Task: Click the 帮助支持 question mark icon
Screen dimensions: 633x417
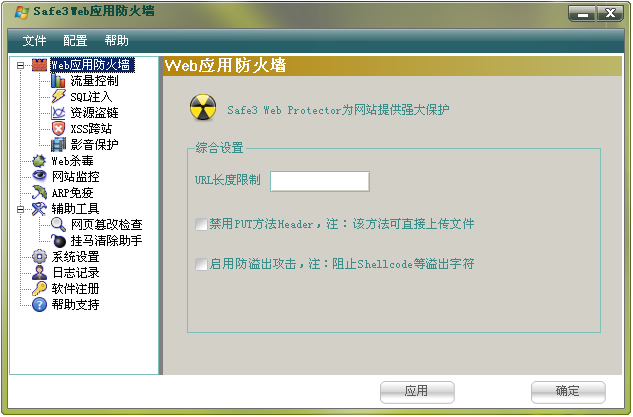Action: 39,304
